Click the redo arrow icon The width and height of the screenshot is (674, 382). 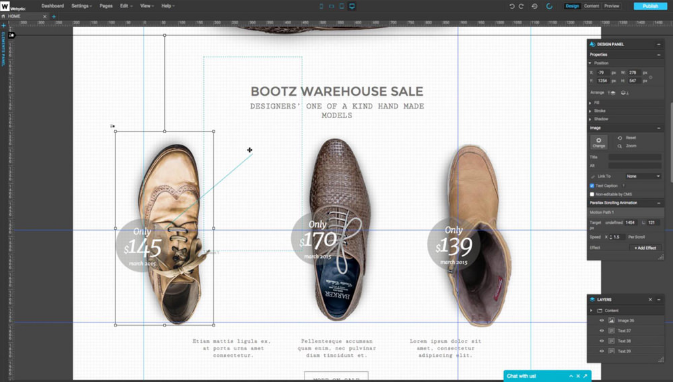coord(521,6)
